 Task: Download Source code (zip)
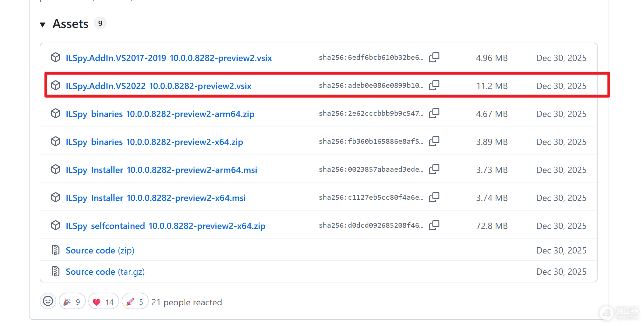pos(100,251)
